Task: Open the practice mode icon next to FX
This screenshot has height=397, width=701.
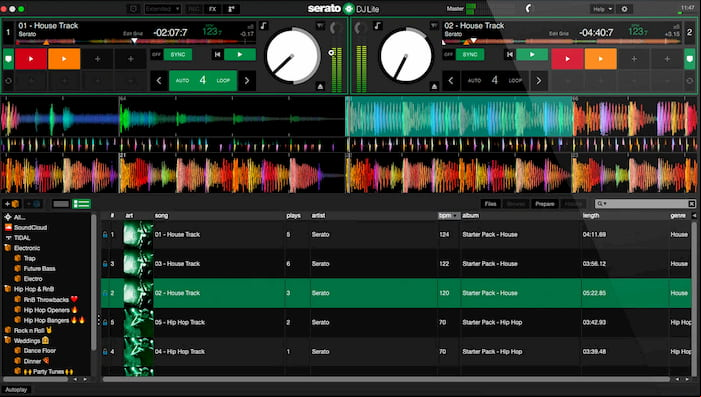Action: coord(232,9)
